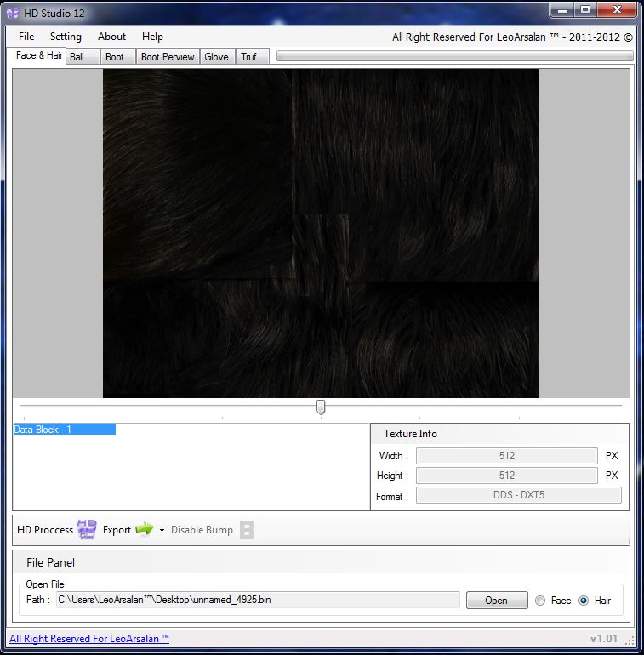
Task: Open the About menu
Action: 111,37
